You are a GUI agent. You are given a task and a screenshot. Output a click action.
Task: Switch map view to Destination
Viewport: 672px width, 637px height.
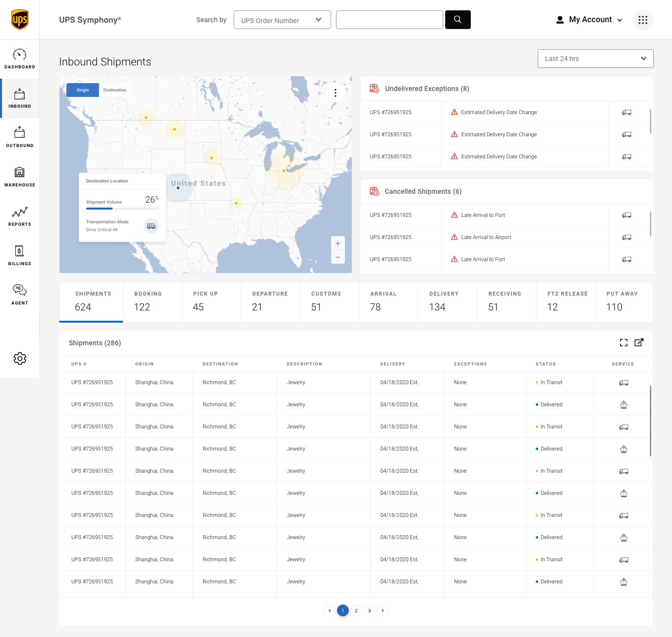tap(115, 90)
